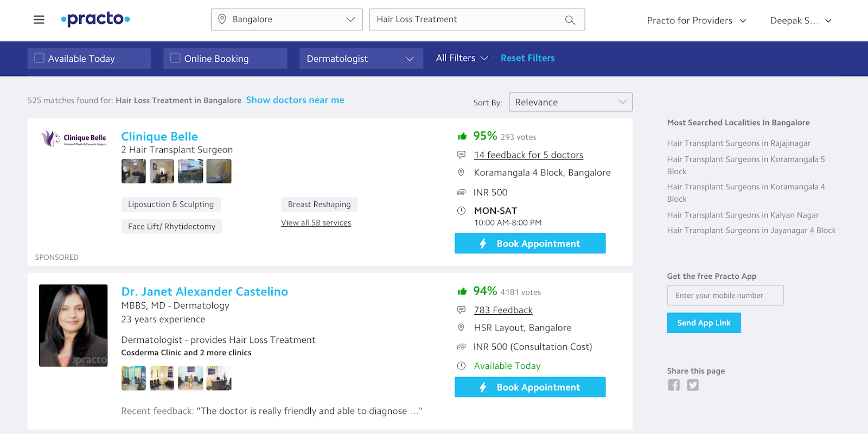Open Hair Transplant Surgeons in Jayanagar 4 Block
Image resolution: width=868 pixels, height=434 pixels.
(x=751, y=231)
